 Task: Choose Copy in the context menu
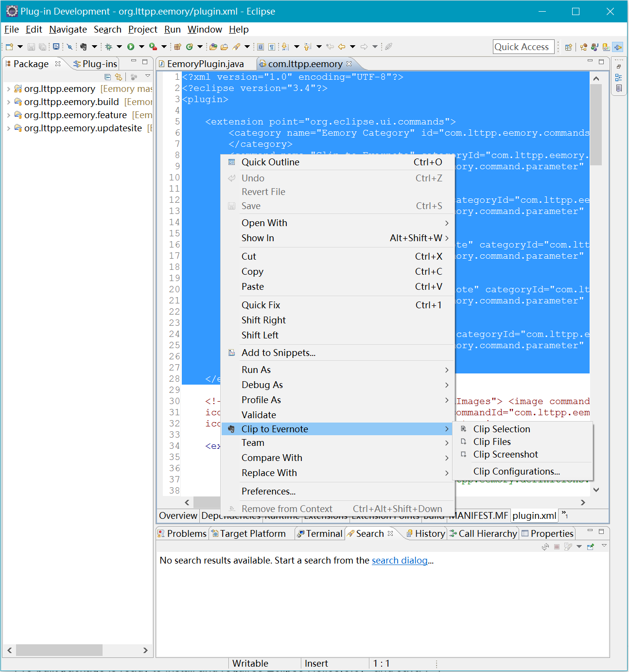(x=338, y=271)
